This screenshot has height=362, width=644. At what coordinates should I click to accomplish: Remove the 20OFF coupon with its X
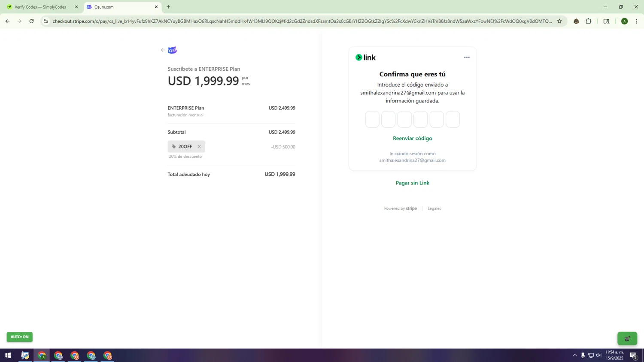coord(199,147)
